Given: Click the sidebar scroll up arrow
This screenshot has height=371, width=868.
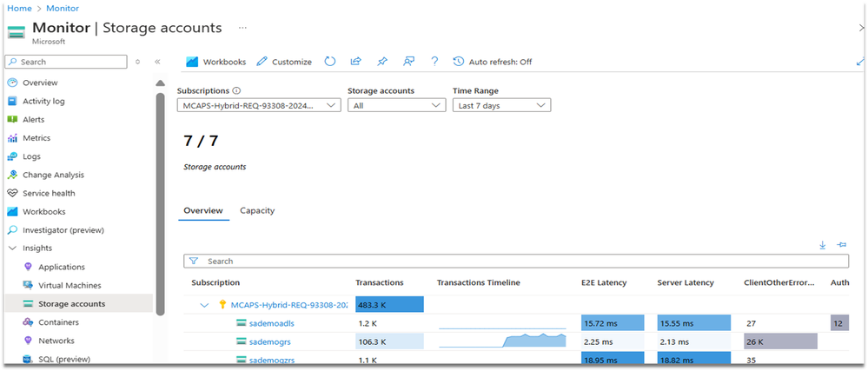Looking at the screenshot, I should coord(160,83).
